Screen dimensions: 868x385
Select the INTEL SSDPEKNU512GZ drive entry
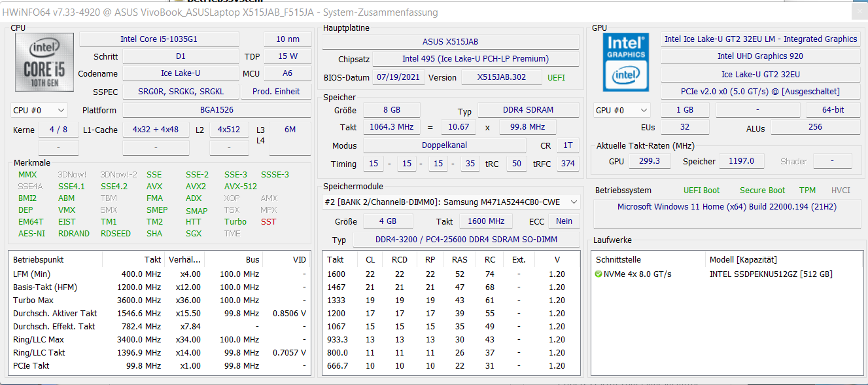771,274
